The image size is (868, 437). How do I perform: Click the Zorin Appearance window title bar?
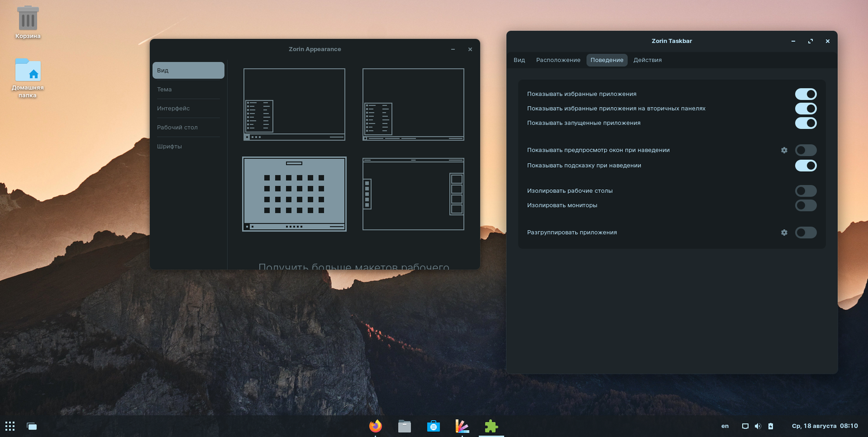tap(315, 50)
